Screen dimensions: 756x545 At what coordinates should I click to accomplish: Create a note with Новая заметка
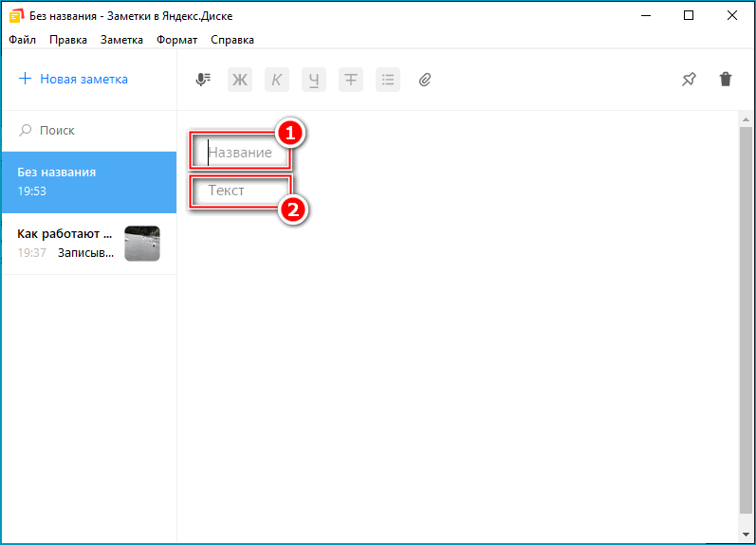pos(74,79)
